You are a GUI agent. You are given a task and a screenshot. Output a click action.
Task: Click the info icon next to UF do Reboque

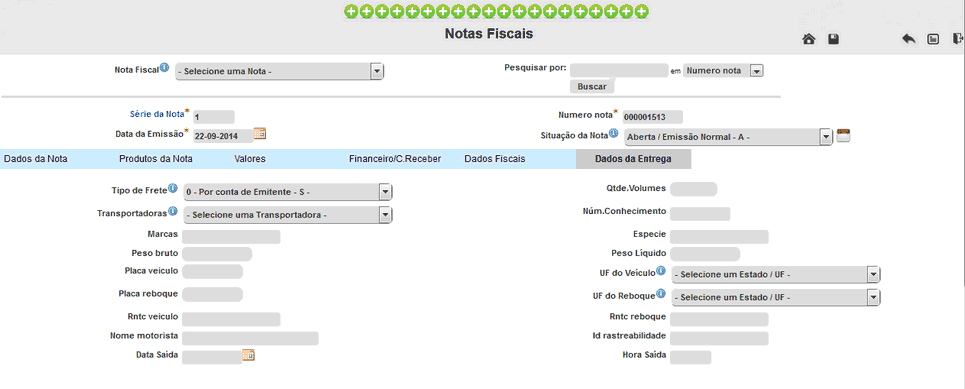tap(661, 294)
